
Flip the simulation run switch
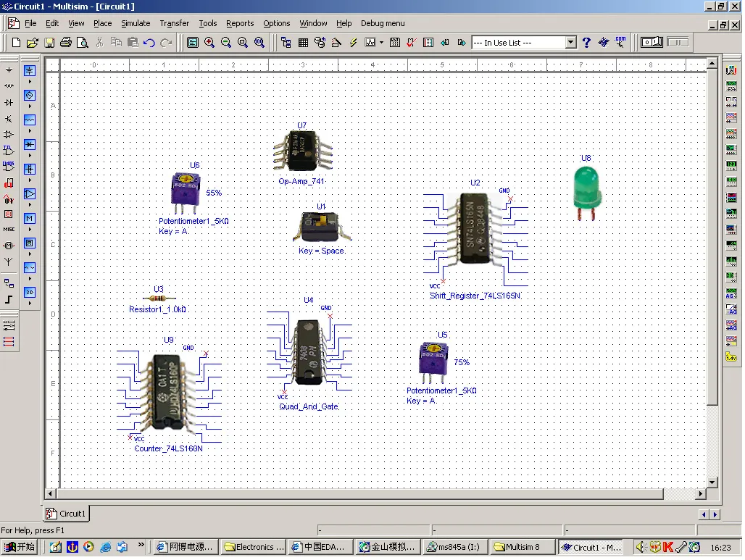point(652,43)
